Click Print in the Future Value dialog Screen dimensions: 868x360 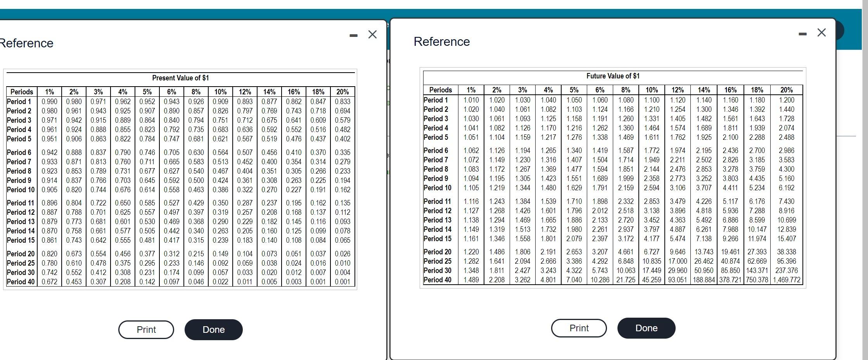pos(579,328)
